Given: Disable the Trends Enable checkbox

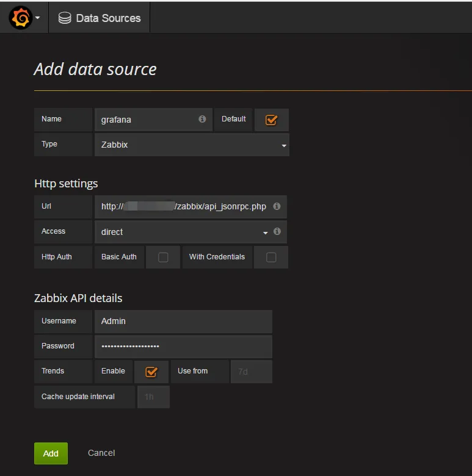Looking at the screenshot, I should pyautogui.click(x=151, y=372).
